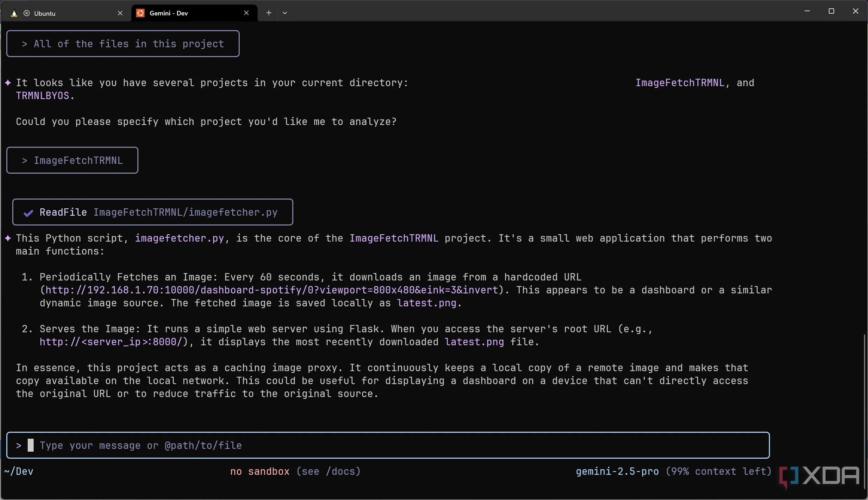Switch to the Ubuntu tab
The image size is (868, 500).
66,13
